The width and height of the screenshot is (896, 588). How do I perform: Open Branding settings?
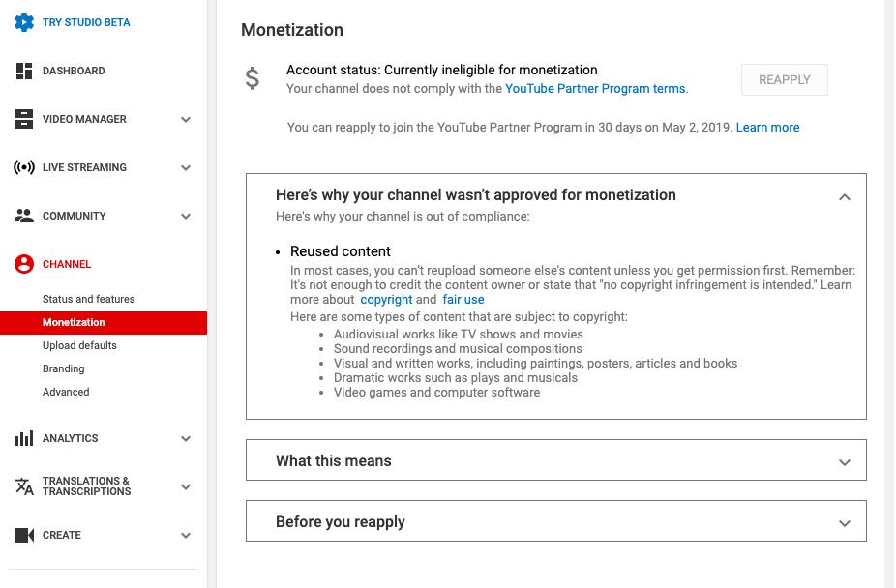(x=64, y=368)
